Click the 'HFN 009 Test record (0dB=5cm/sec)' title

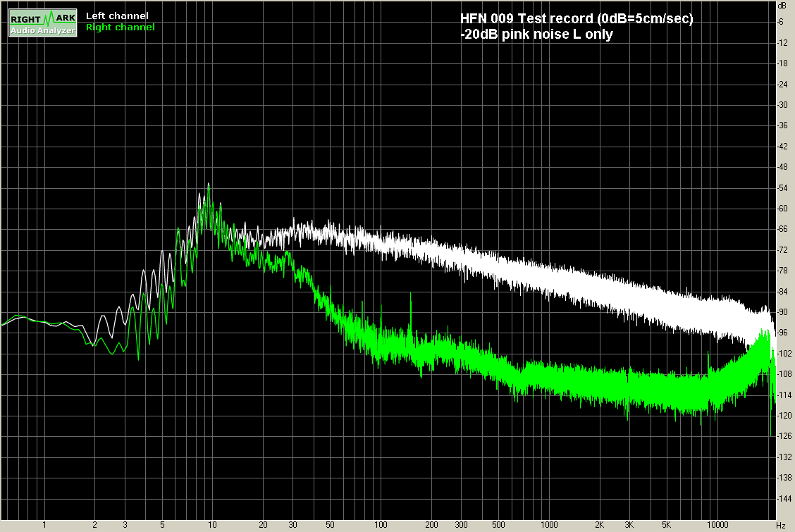tap(577, 19)
